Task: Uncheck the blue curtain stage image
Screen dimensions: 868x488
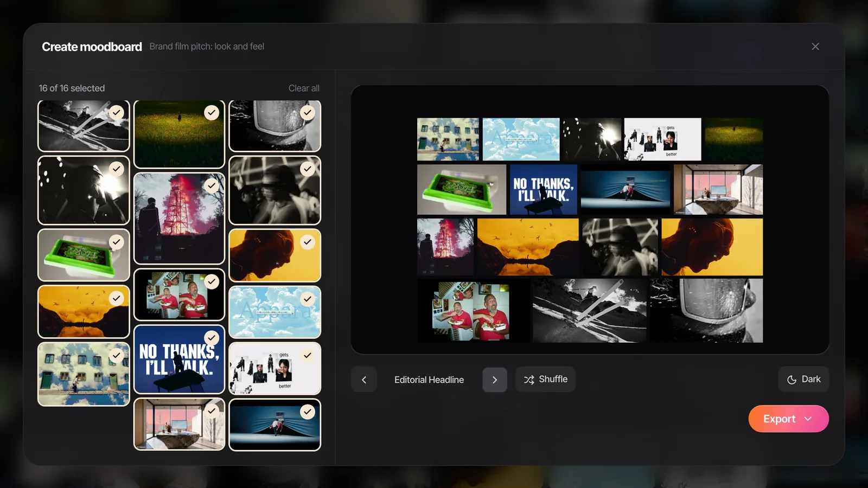Action: coord(308,412)
